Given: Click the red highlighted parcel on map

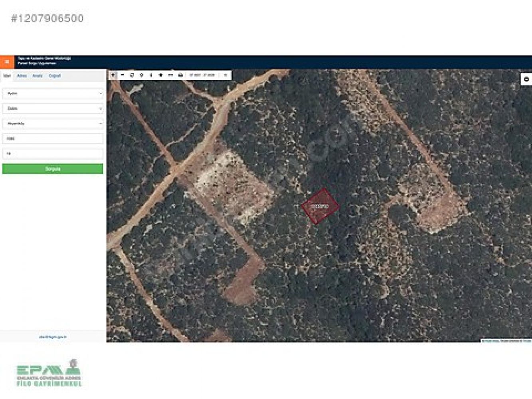Looking at the screenshot, I should 320,207.
